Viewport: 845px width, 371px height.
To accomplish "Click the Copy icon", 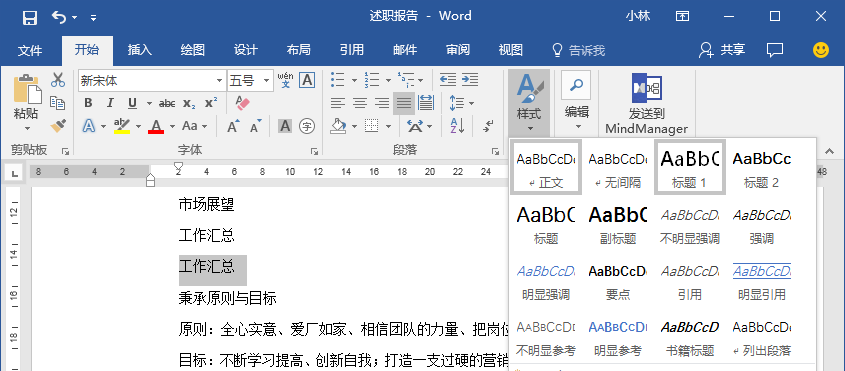I will pyautogui.click(x=58, y=102).
